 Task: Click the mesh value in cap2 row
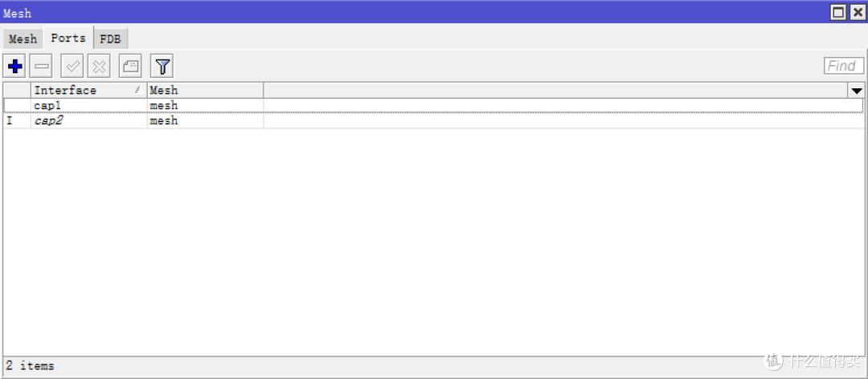[163, 120]
